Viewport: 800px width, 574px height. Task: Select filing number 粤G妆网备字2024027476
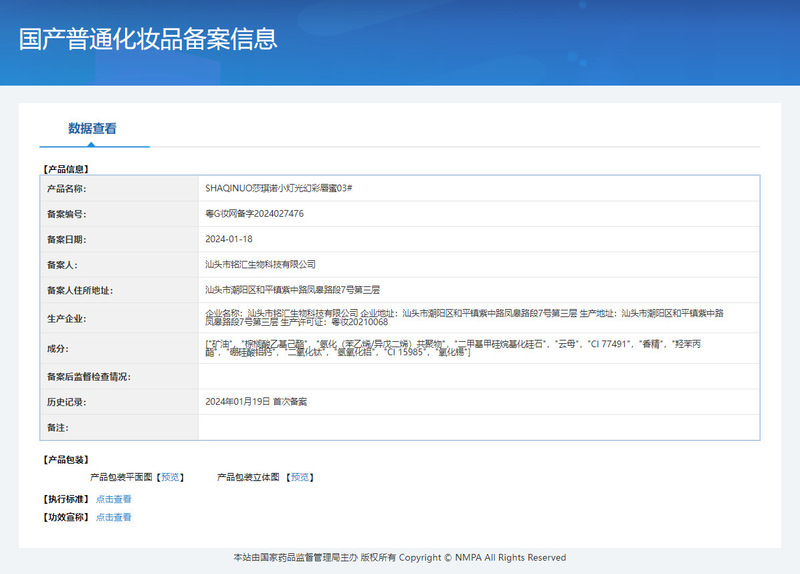pos(254,214)
